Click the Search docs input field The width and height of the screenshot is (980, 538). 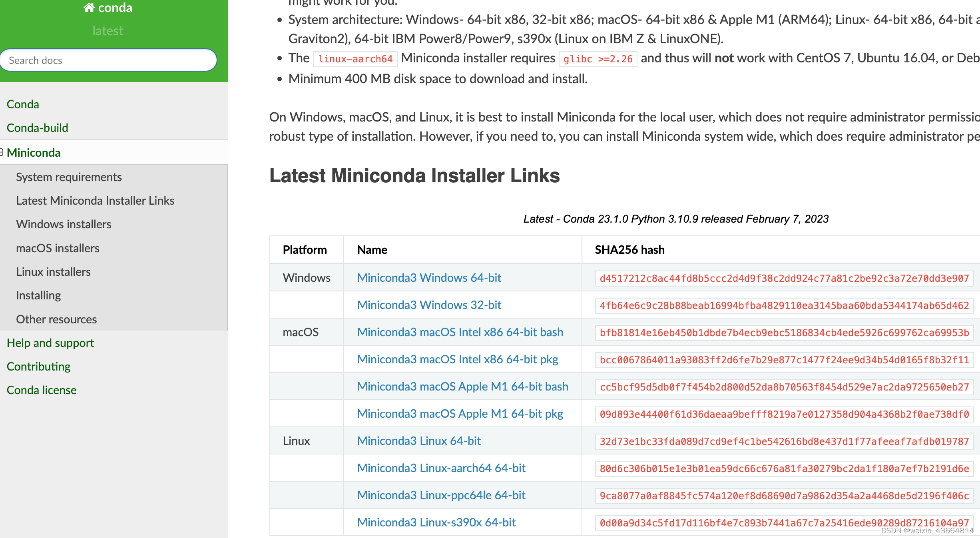[108, 60]
